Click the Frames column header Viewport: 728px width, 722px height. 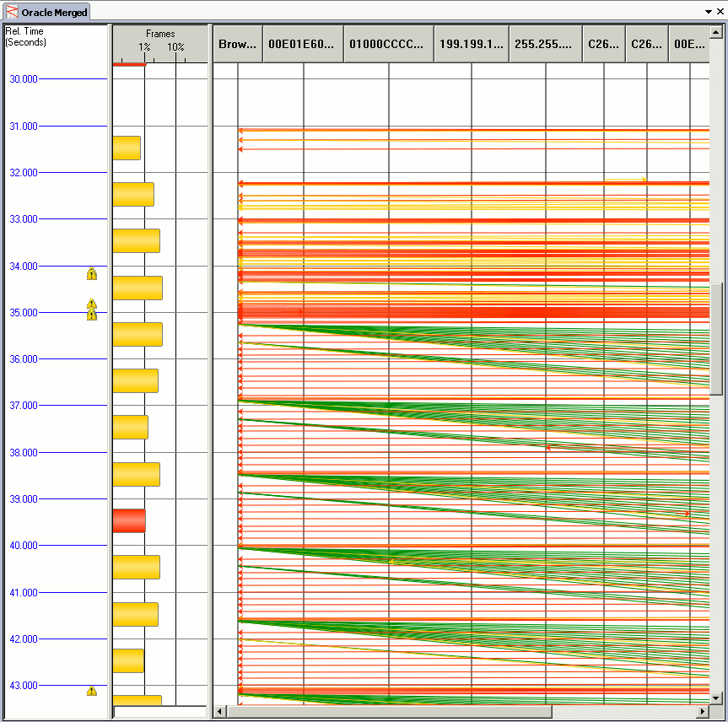point(160,34)
